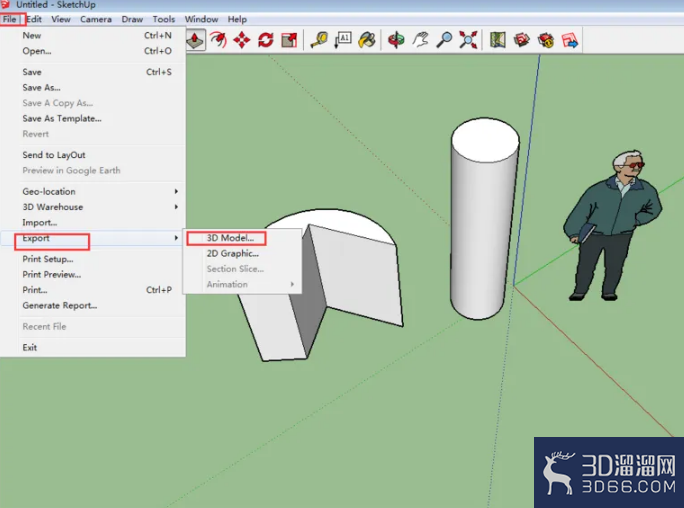Open the File menu
This screenshot has height=508, width=684.
point(10,19)
